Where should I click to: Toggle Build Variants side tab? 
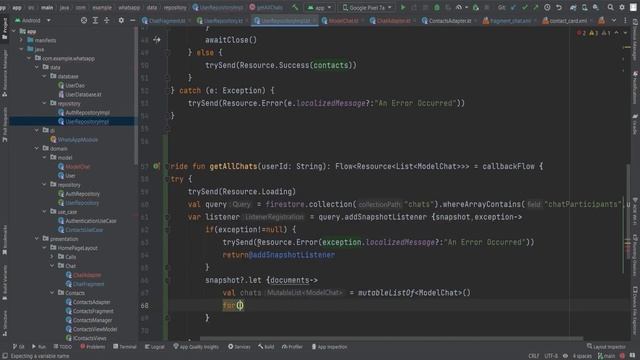point(4,282)
